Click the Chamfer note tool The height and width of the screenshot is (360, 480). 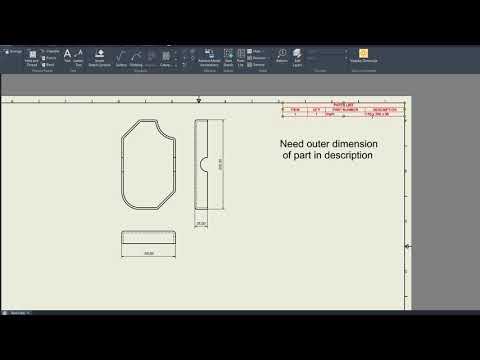pos(50,51)
